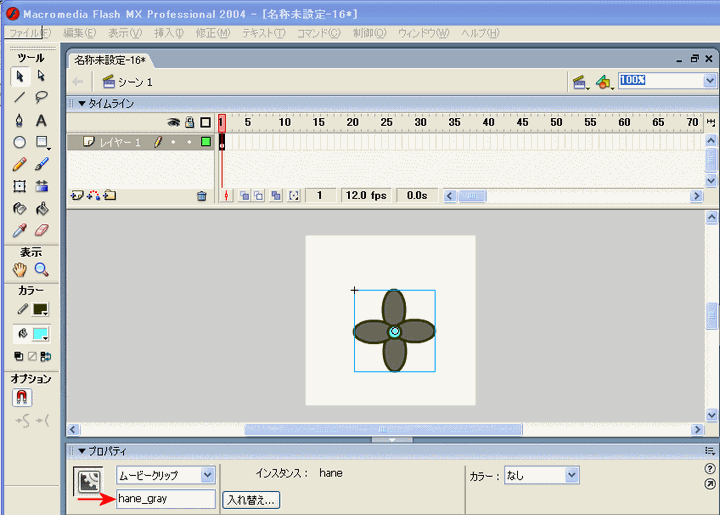Toggle lock dot of レイヤー 1
This screenshot has height=515, width=720.
coord(189,142)
